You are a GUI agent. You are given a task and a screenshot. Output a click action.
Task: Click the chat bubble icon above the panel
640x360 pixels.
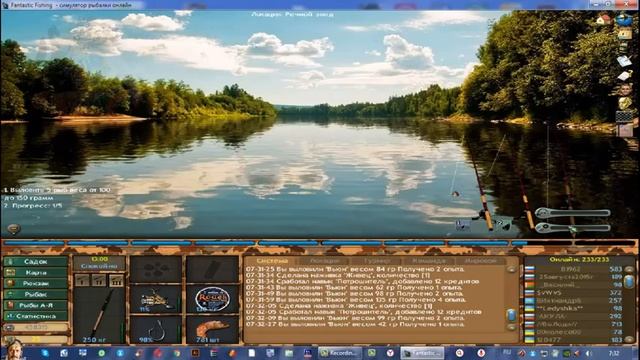click(13, 229)
